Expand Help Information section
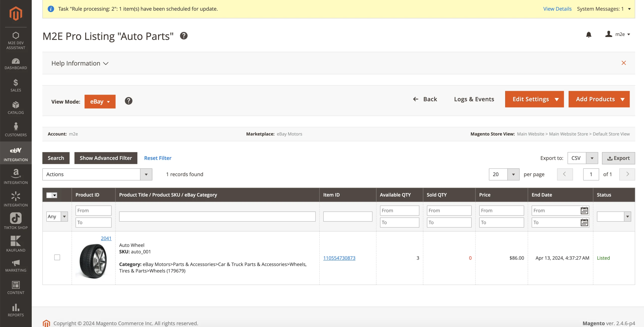The height and width of the screenshot is (327, 644). (x=80, y=63)
